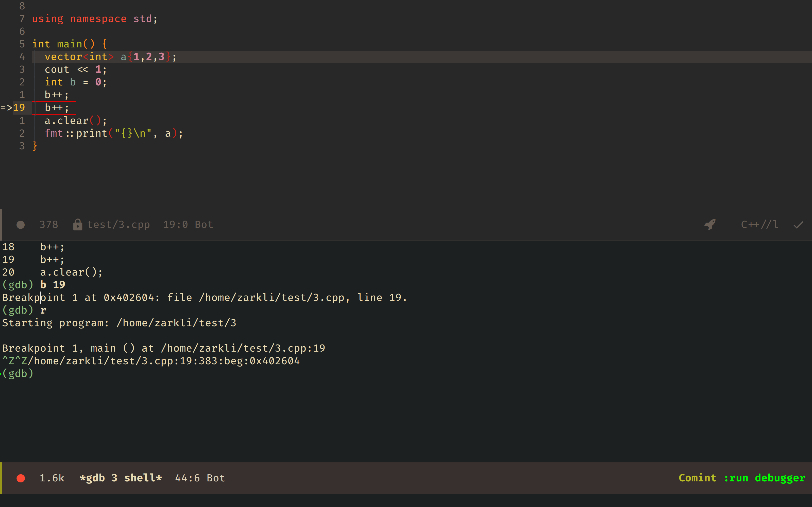Viewport: 812px width, 507px height.
Task: Click the buffer state circle beside 378
Action: click(x=21, y=224)
